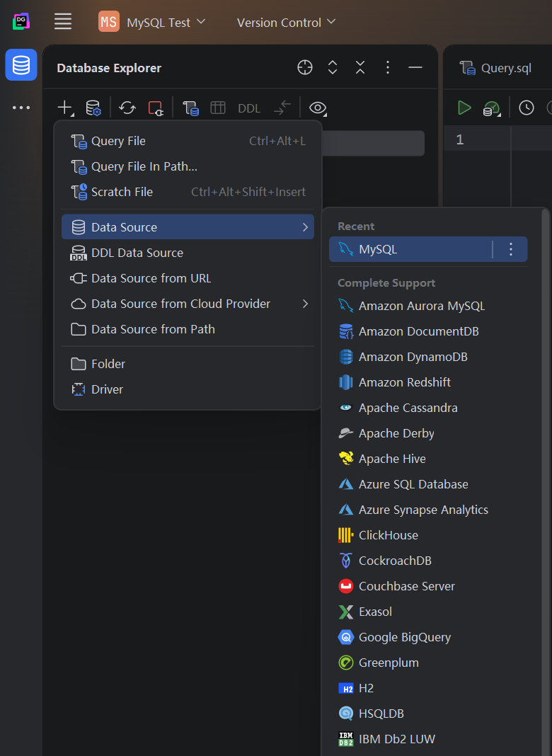
Task: Open Database Explorer options kebab menu
Action: coord(388,67)
